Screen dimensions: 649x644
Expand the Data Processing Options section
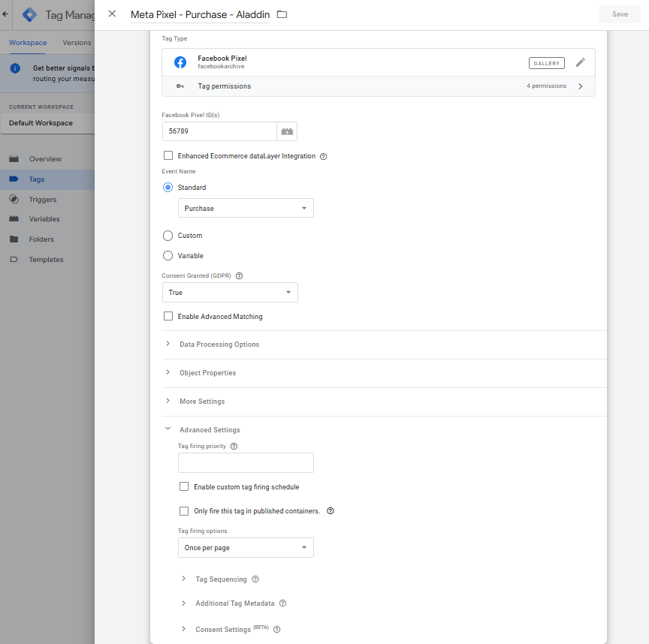click(x=219, y=345)
